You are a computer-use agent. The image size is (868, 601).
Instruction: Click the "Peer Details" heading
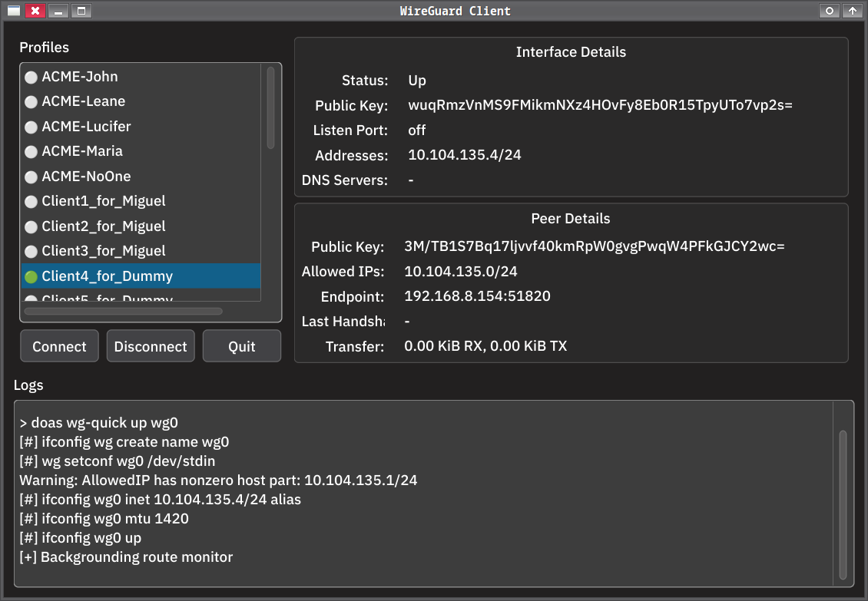click(x=571, y=219)
